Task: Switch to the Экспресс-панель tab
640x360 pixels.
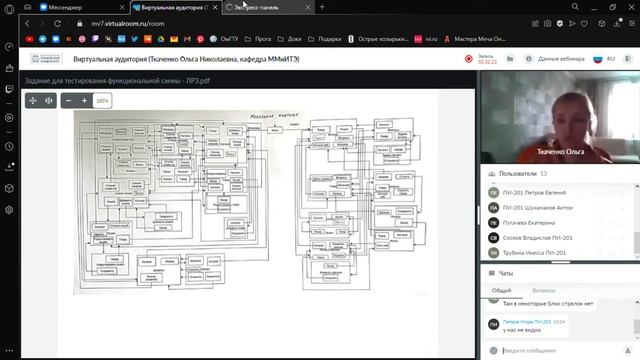Action: (x=267, y=7)
